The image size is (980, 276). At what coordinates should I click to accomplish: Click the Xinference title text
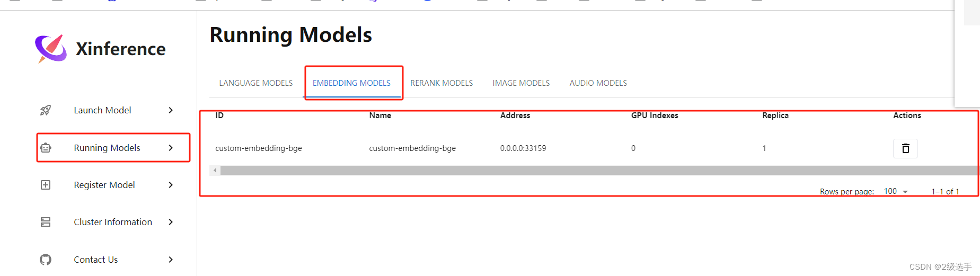point(121,49)
